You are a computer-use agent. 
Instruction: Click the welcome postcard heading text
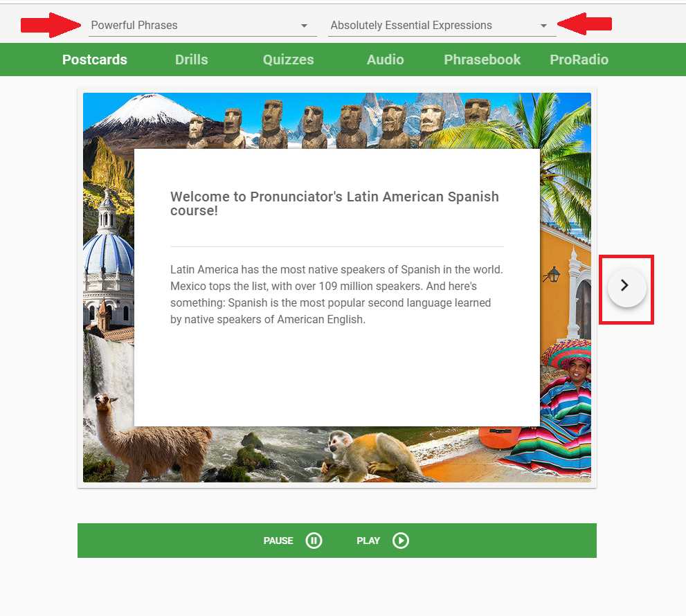point(334,203)
